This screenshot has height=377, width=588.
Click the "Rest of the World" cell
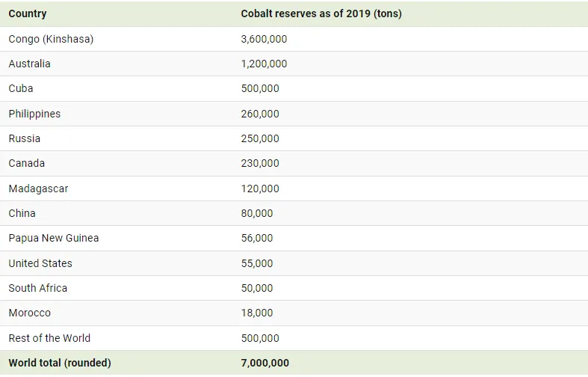pos(49,338)
